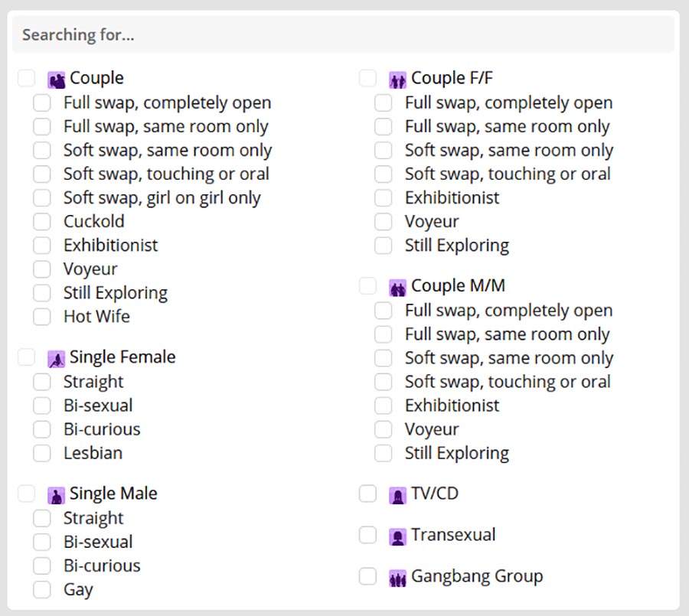This screenshot has width=689, height=616.
Task: Click the Single Female category icon
Action: [56, 358]
